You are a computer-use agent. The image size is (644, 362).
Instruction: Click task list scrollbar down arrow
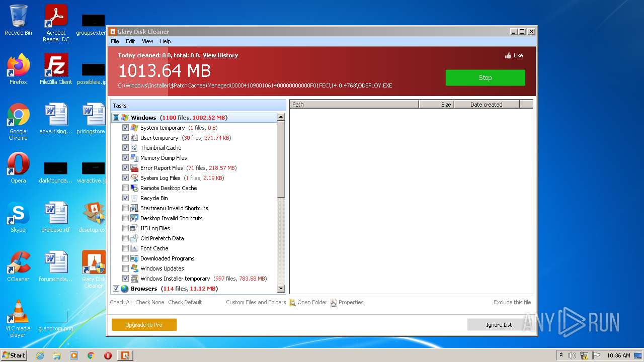281,289
